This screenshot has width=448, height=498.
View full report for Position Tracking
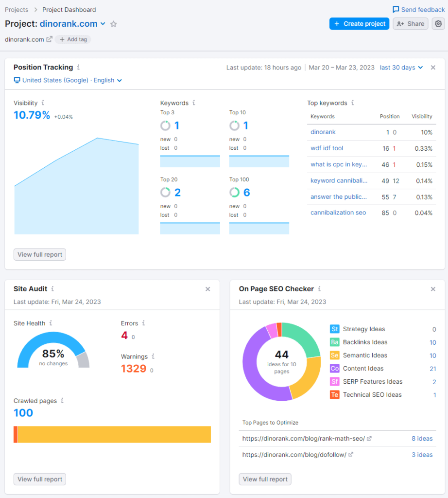coord(40,254)
